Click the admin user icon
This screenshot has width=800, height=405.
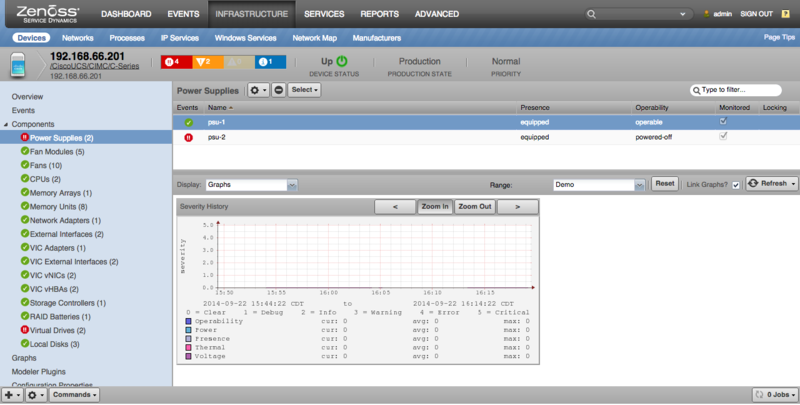(x=707, y=14)
